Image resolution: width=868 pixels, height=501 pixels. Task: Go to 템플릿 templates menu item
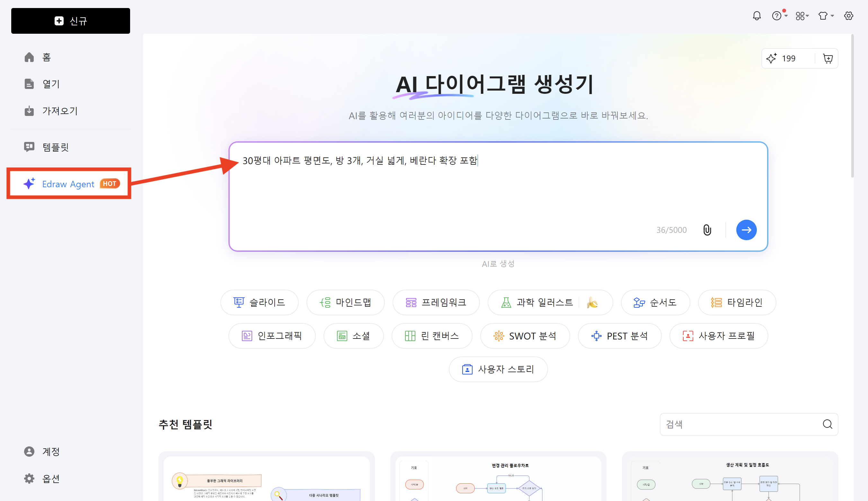point(55,147)
